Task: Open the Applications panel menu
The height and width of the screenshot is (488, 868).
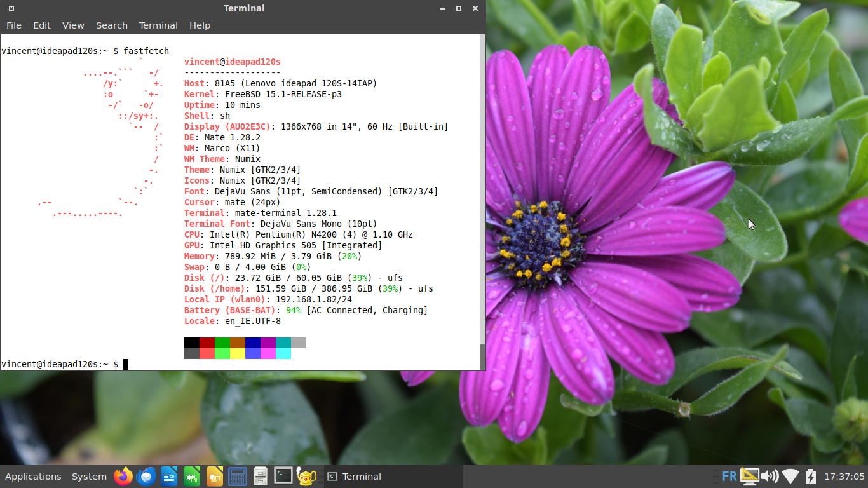Action: [33, 477]
